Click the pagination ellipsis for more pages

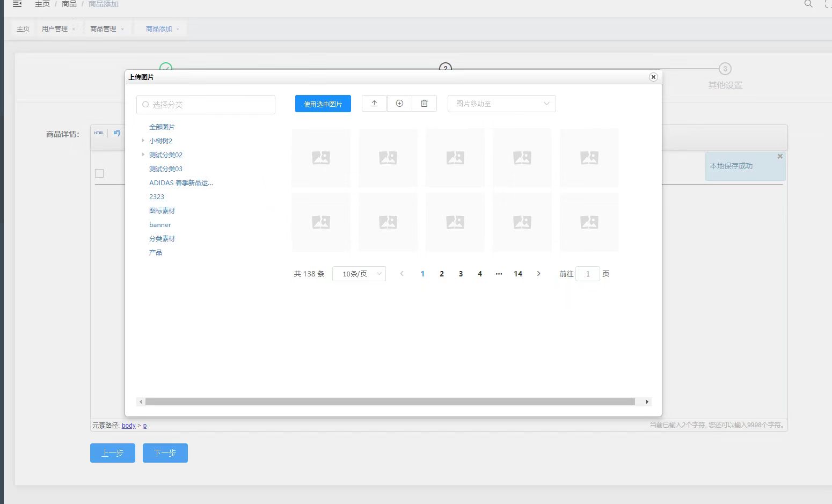click(499, 274)
